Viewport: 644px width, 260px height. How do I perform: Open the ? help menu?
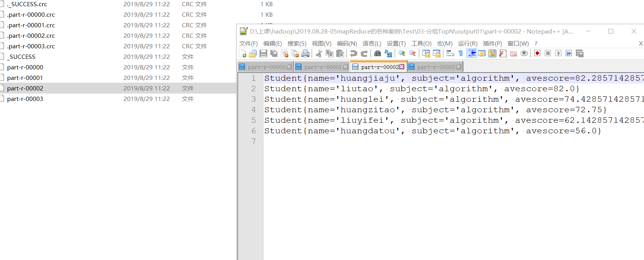click(536, 43)
